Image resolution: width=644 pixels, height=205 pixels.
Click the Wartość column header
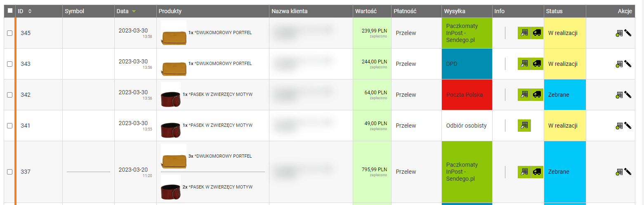366,11
